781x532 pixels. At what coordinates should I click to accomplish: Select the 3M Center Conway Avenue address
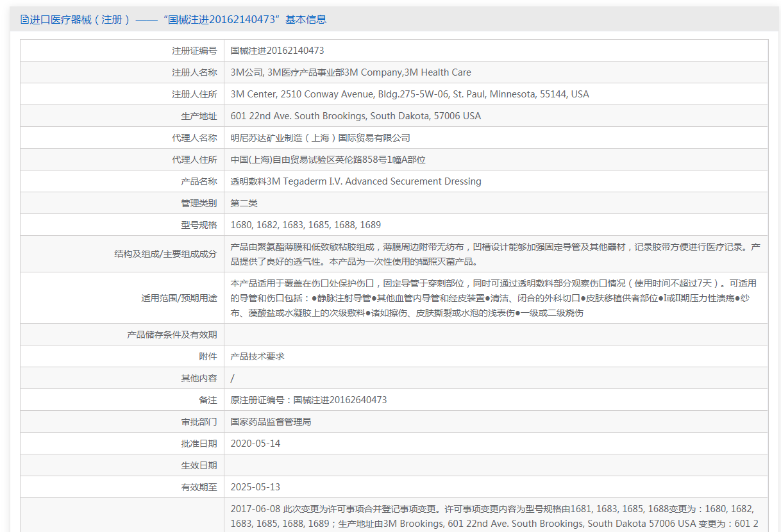pyautogui.click(x=410, y=94)
